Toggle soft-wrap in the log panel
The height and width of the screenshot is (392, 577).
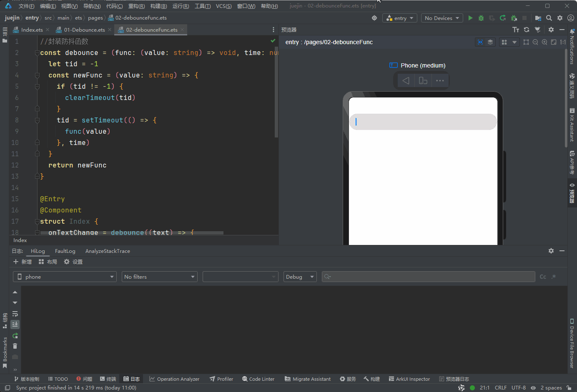pyautogui.click(x=15, y=314)
